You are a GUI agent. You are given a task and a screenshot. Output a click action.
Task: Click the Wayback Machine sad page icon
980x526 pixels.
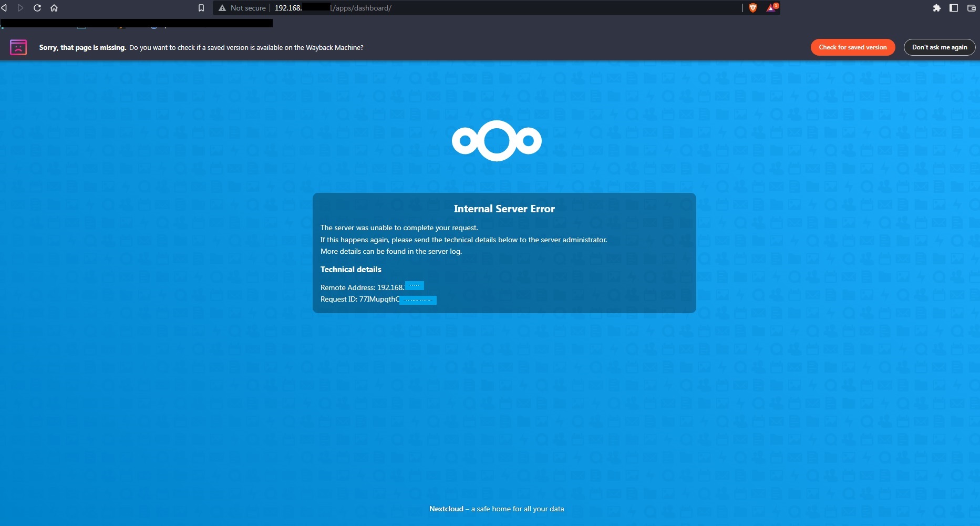coord(18,47)
